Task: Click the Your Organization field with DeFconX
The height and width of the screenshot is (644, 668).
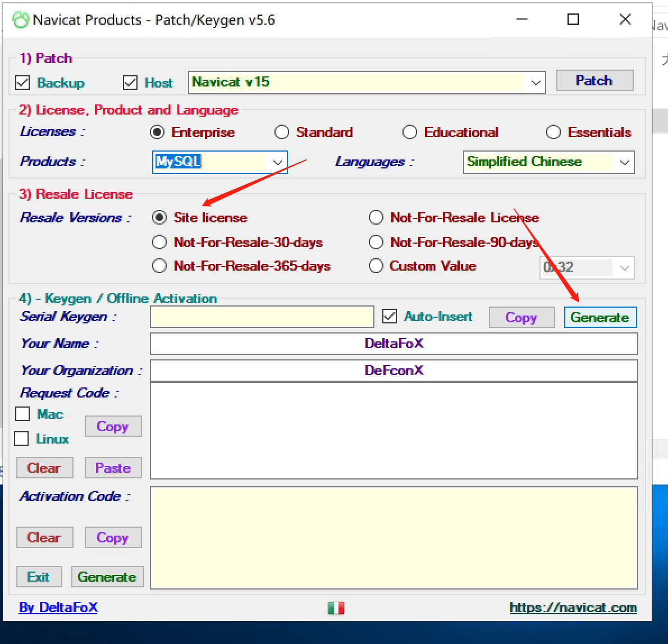Action: 394,371
